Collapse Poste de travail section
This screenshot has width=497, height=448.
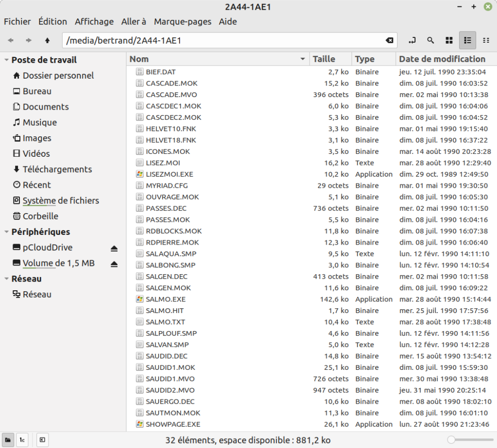[6, 60]
